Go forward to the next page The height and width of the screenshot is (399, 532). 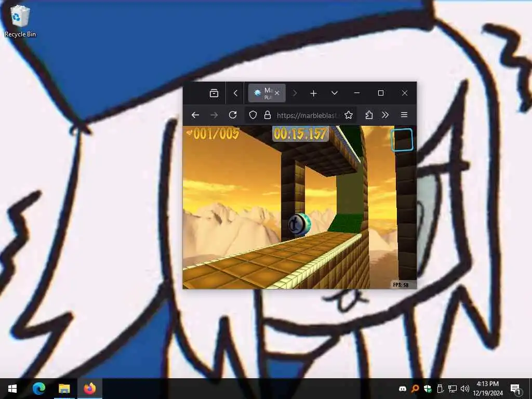(x=214, y=115)
